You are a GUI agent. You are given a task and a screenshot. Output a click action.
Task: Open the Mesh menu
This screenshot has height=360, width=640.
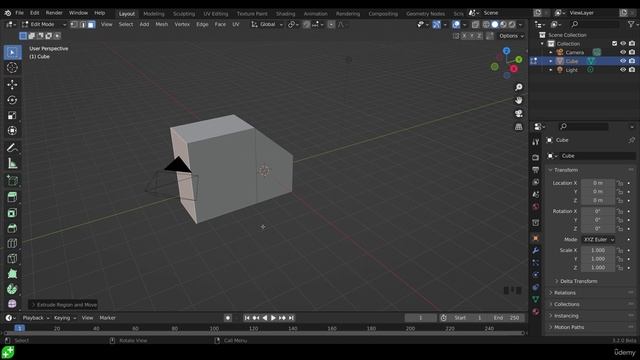pos(162,24)
